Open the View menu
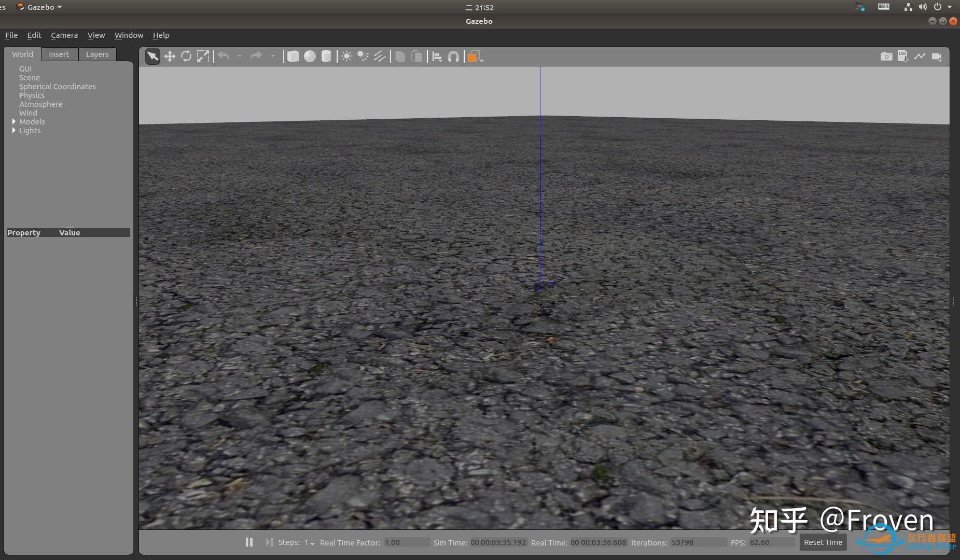 point(96,35)
